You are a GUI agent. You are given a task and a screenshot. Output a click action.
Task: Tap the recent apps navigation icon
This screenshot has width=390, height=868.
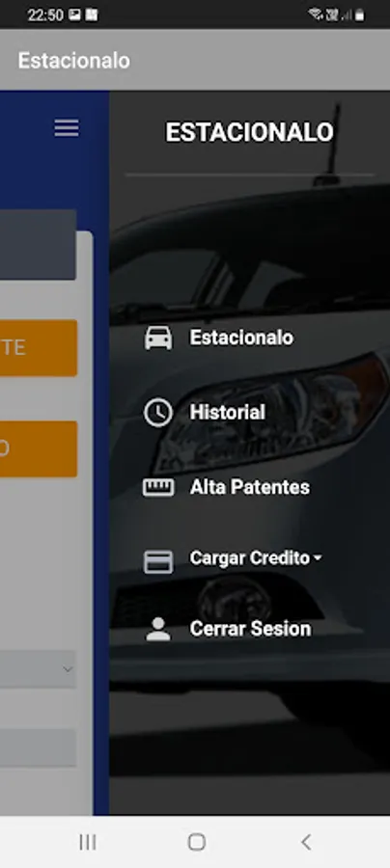click(88, 842)
